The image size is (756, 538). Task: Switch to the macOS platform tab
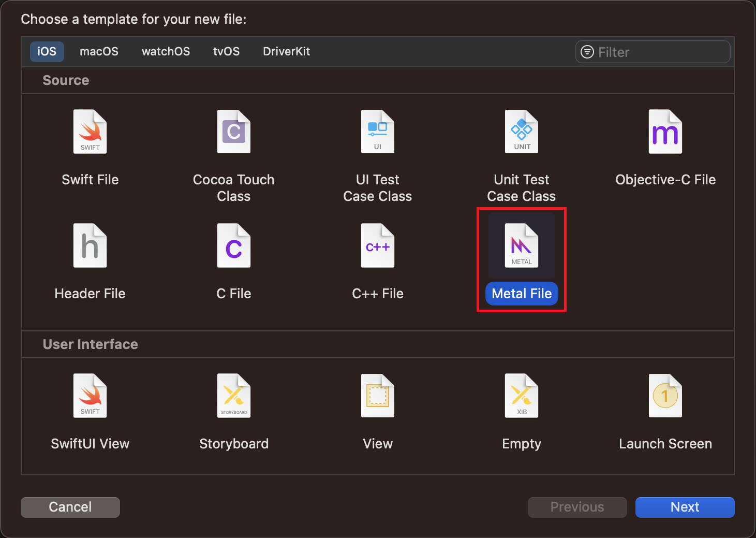click(99, 52)
